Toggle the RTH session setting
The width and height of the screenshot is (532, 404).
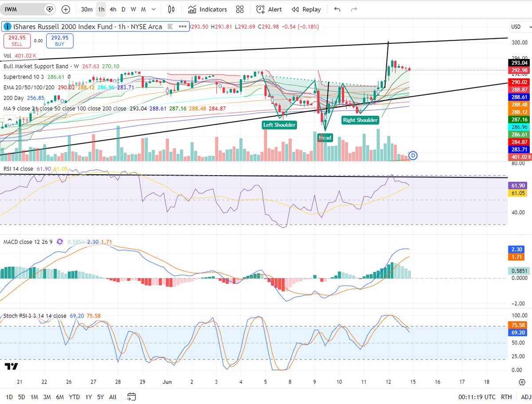tap(506, 396)
